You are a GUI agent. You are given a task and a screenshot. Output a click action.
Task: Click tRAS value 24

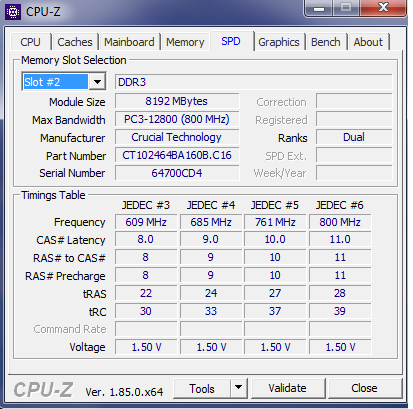pos(211,293)
